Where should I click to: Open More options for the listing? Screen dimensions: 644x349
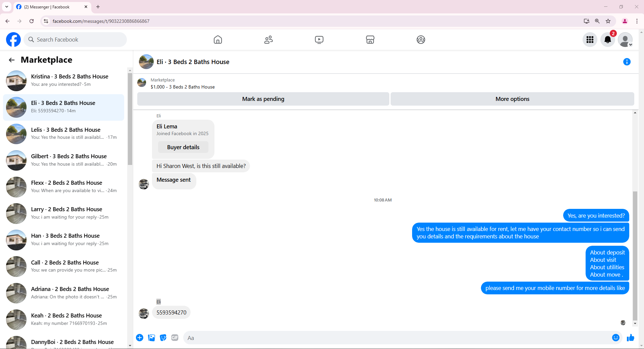[x=512, y=99]
